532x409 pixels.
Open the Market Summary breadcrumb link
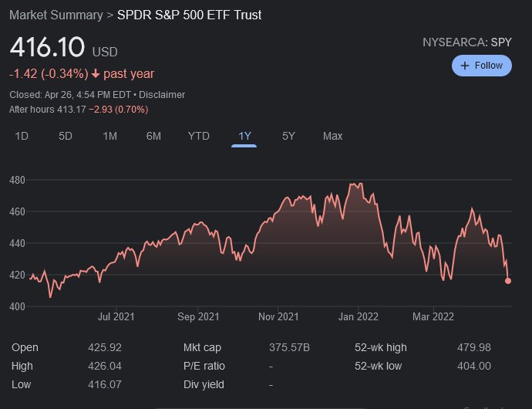point(56,15)
